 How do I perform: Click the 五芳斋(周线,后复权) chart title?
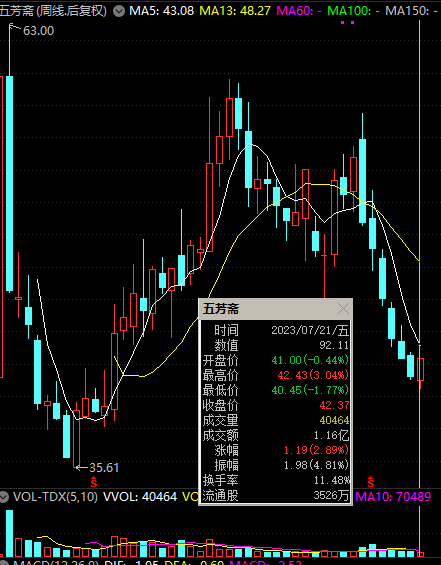pos(54,11)
